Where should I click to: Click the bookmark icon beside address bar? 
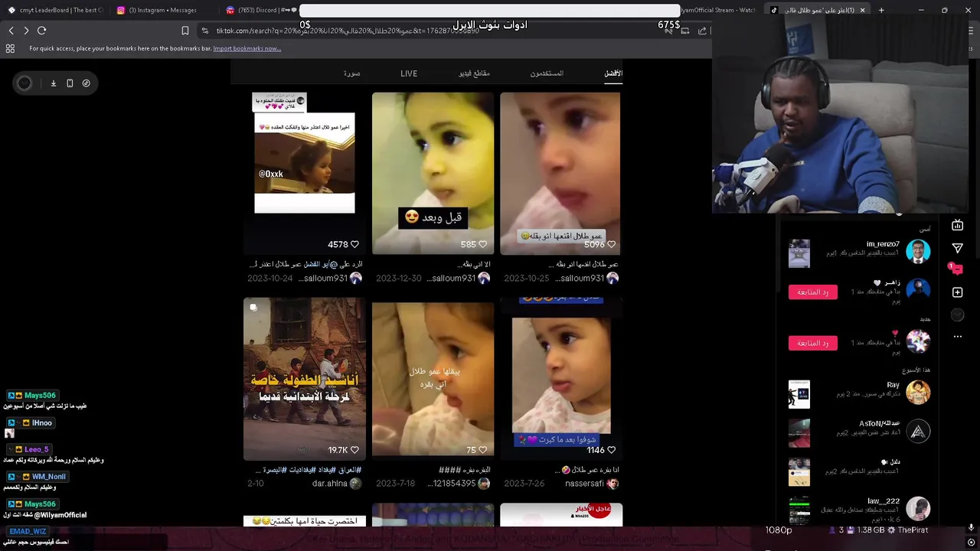[185, 31]
